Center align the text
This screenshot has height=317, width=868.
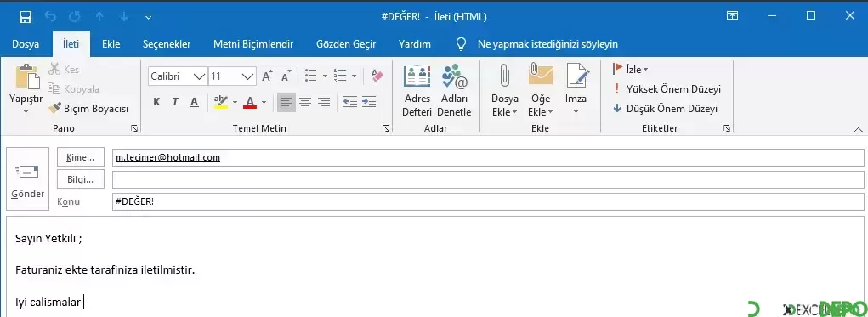[305, 102]
